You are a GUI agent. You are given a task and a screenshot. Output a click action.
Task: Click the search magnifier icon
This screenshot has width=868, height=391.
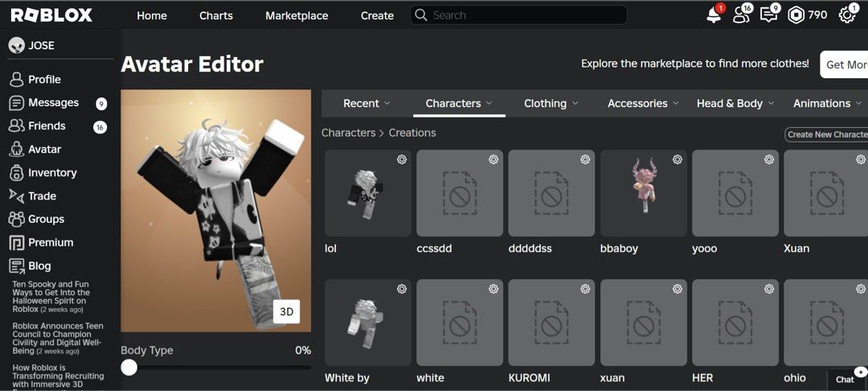coord(421,15)
